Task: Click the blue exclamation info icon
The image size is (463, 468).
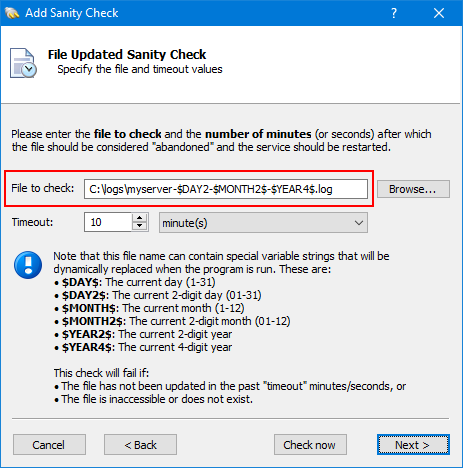Action: (x=28, y=265)
